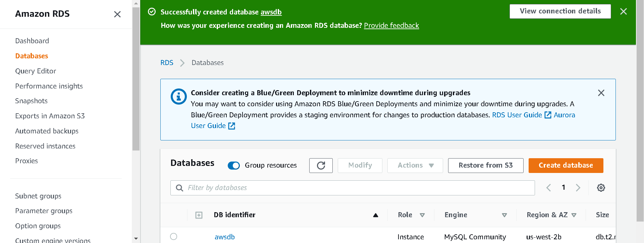This screenshot has width=644, height=243.
Task: Open Subnet groups in the sidebar
Action: click(x=38, y=196)
